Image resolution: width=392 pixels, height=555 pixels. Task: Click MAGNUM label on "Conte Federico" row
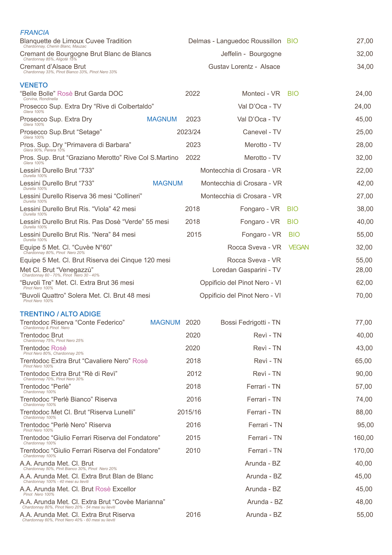pos(165,322)
